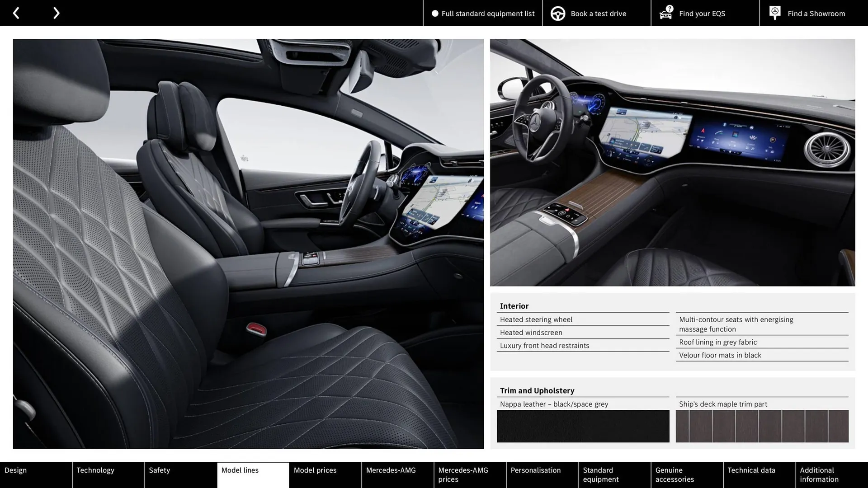Switch to the Safety tab
Viewport: 868px width, 488px height.
181,475
